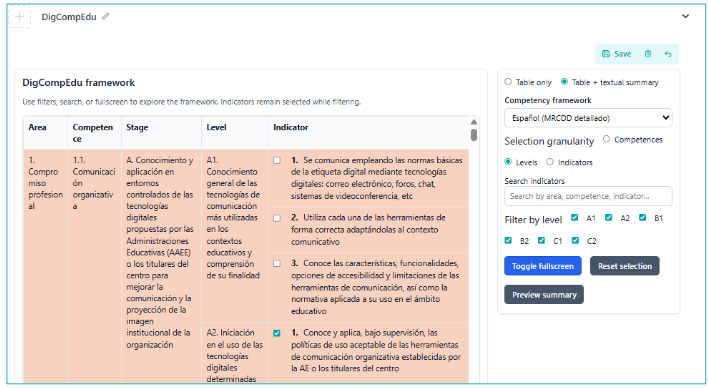Toggle the A2 level filter
The image size is (708, 388).
(609, 218)
